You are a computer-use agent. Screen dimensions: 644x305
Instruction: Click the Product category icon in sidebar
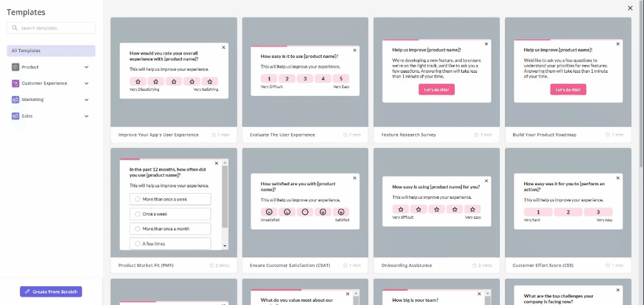pyautogui.click(x=15, y=67)
